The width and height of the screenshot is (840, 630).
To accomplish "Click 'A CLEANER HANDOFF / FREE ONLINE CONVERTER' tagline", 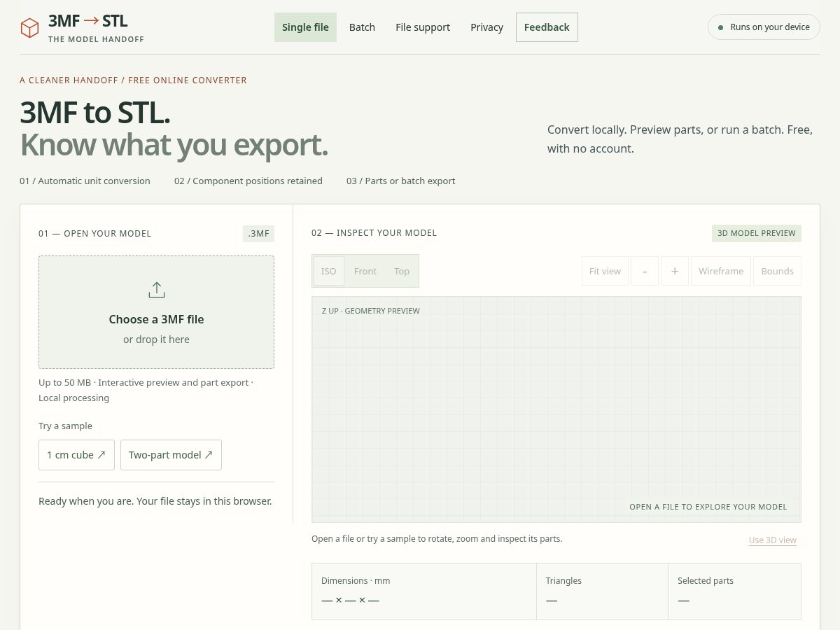I will (x=133, y=80).
